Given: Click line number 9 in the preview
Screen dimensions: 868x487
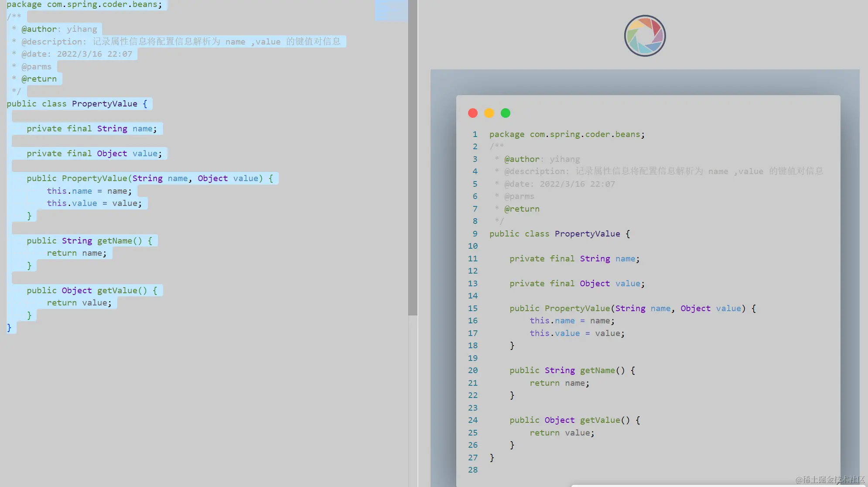Looking at the screenshot, I should 475,234.
